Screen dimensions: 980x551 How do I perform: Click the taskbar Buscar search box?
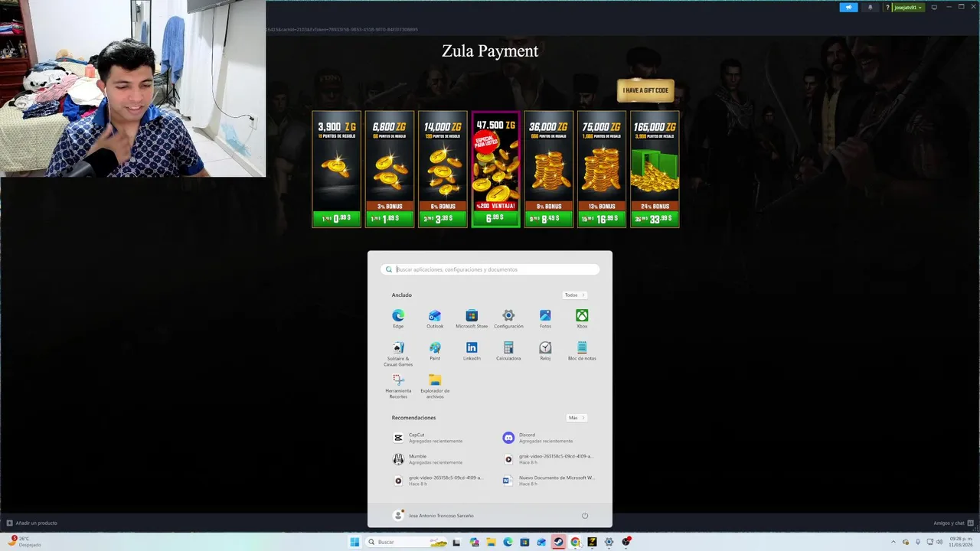point(407,542)
